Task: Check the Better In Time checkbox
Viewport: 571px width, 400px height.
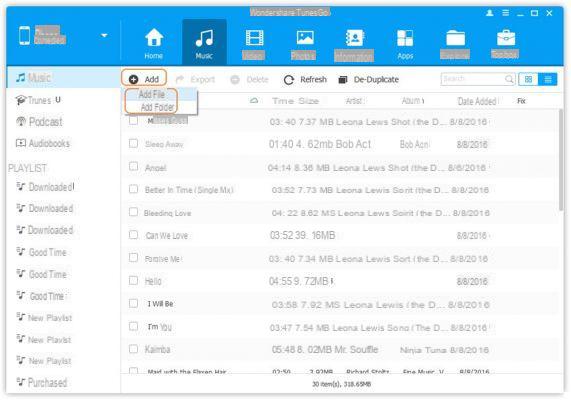Action: point(134,189)
